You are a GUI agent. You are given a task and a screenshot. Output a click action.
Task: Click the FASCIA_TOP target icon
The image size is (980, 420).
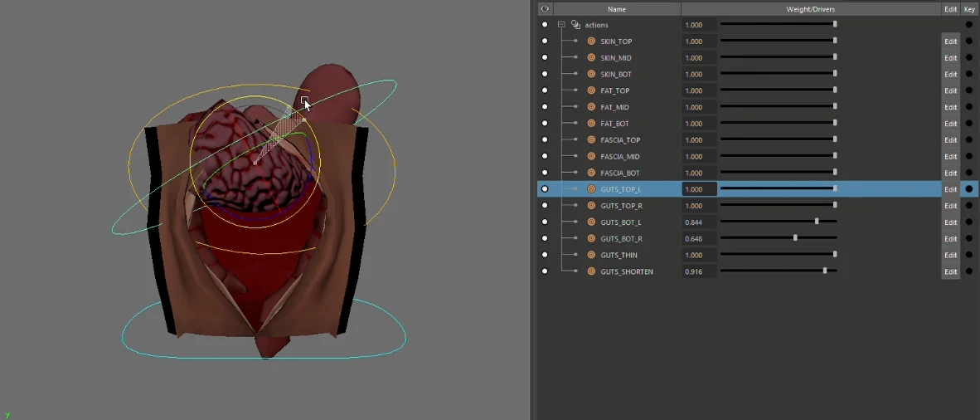[591, 139]
